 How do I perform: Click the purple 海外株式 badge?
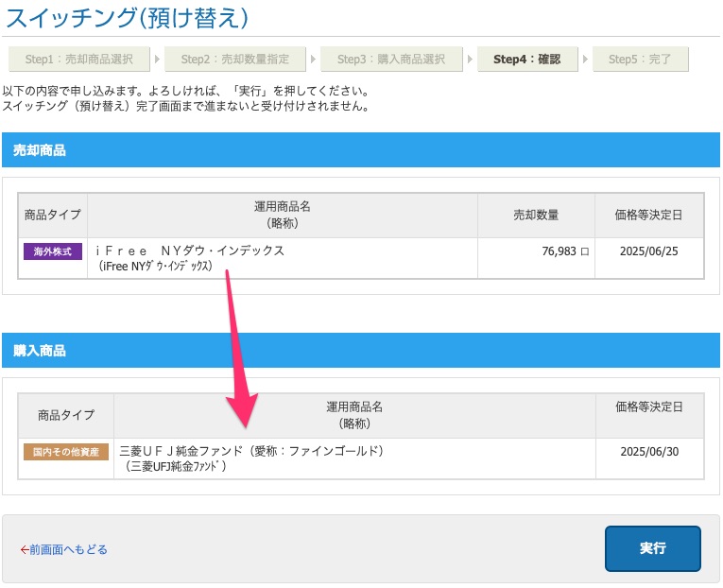(53, 251)
